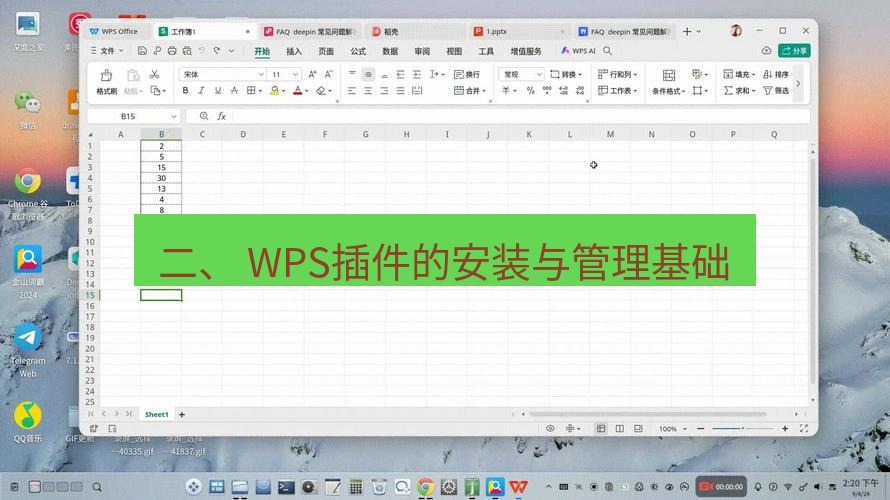Click the Save icon in quick toolbar
This screenshot has height=500, width=890.
142,51
